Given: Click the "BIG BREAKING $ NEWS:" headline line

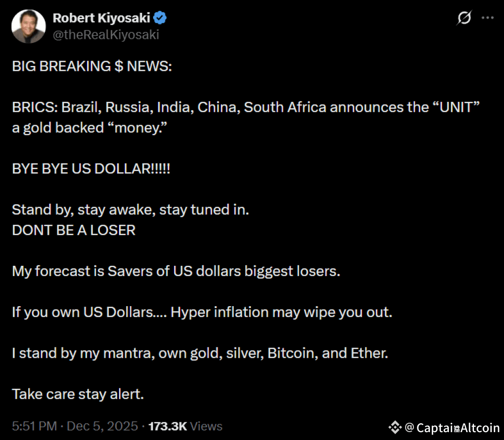Looking at the screenshot, I should coord(92,66).
